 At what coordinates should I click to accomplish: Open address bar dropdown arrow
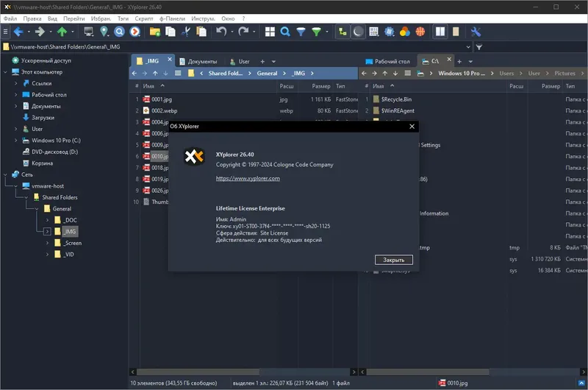point(468,47)
